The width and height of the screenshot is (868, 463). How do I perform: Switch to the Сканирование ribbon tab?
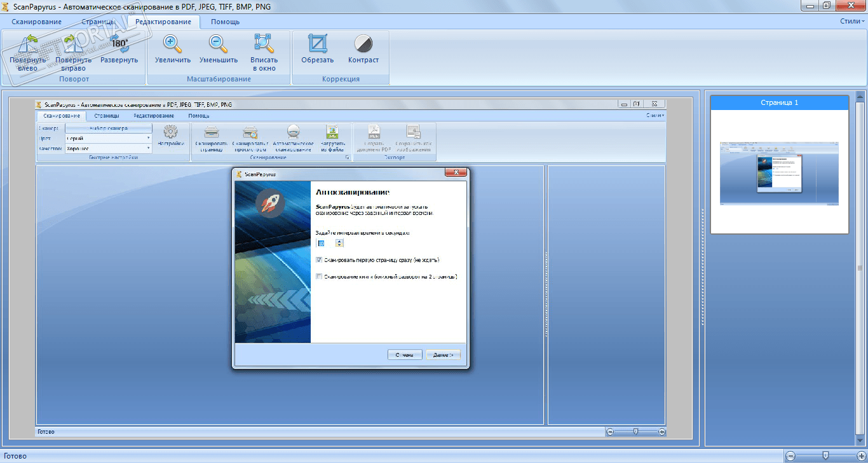pyautogui.click(x=36, y=22)
